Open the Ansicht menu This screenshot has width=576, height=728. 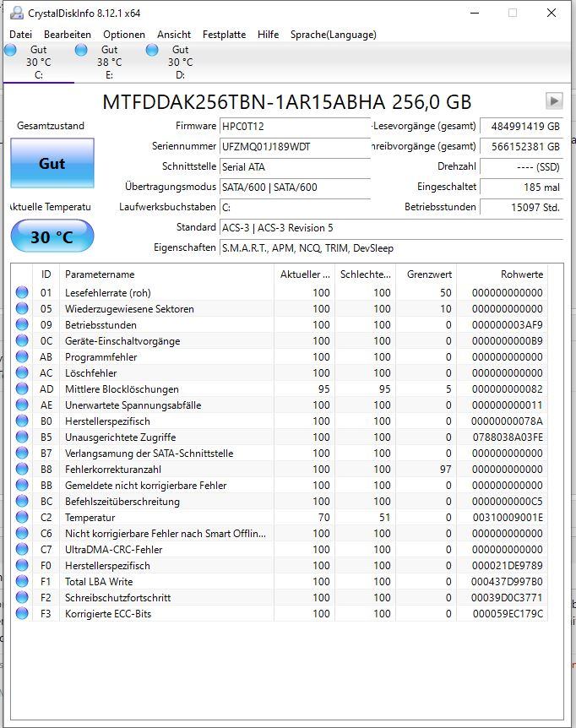coord(174,35)
